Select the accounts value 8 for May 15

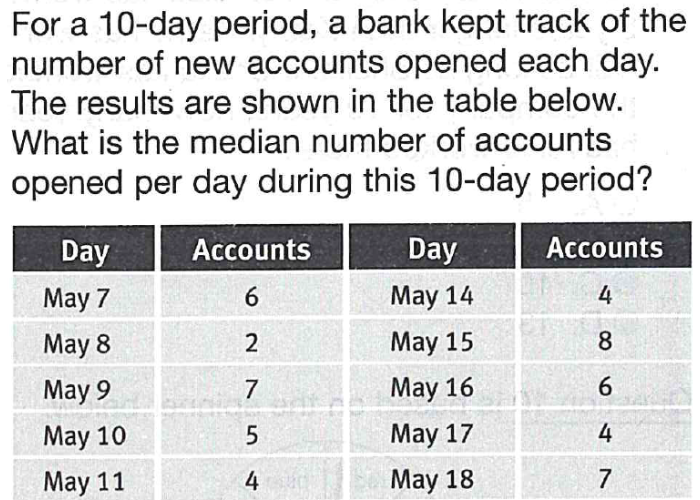(603, 342)
